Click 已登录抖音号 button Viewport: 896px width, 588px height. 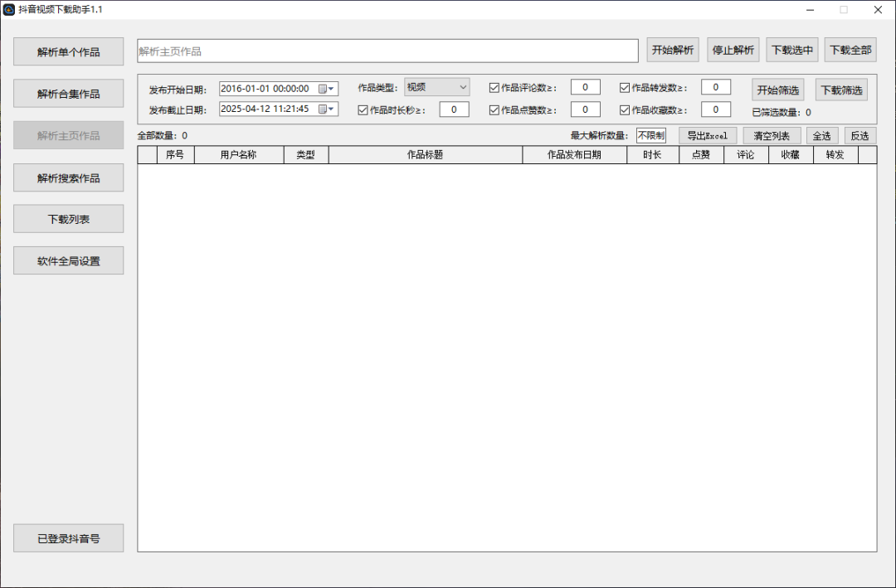point(69,538)
